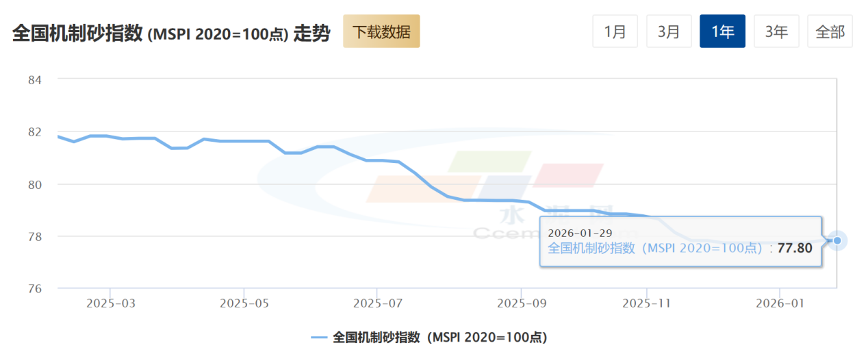Click the 2025-07 x-axis date label
868x354 pixels.
[376, 302]
